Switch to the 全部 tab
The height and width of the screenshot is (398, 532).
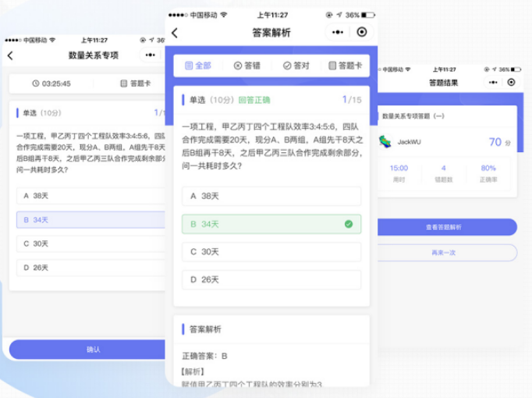pos(197,66)
